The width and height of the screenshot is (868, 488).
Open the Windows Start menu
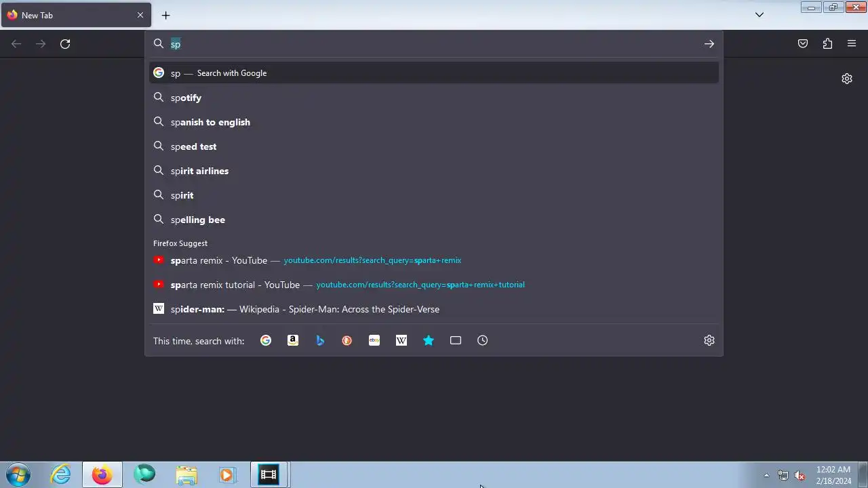18,474
